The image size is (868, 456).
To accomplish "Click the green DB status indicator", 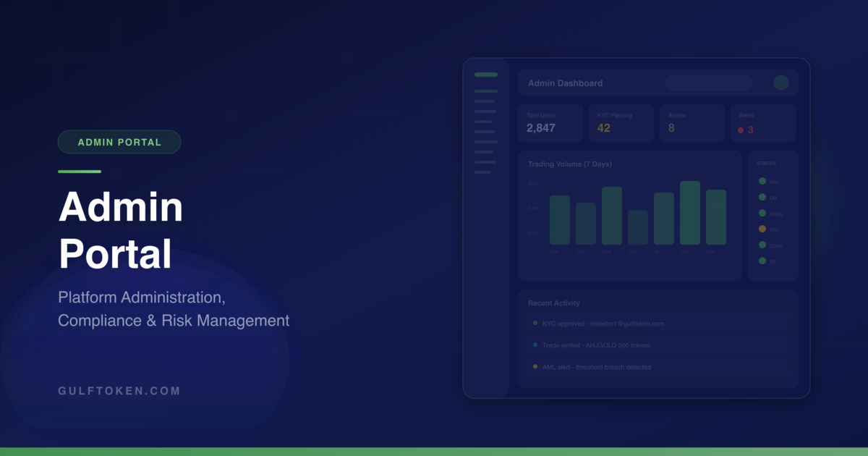I will click(x=762, y=197).
